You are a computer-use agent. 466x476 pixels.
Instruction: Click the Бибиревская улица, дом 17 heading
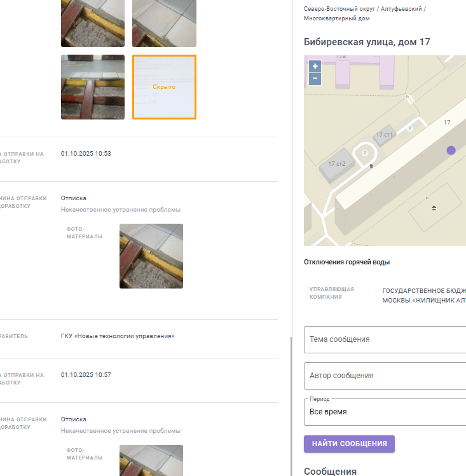tap(367, 42)
